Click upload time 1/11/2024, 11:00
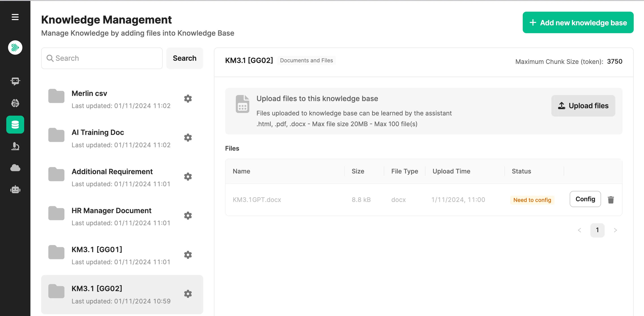This screenshot has width=644, height=316. (x=458, y=199)
